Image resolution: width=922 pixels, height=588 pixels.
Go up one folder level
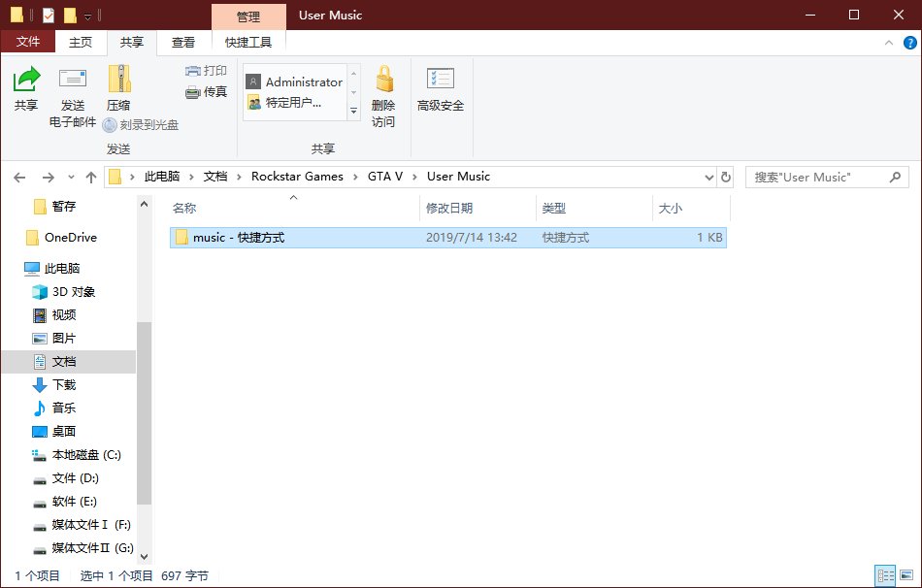click(91, 177)
